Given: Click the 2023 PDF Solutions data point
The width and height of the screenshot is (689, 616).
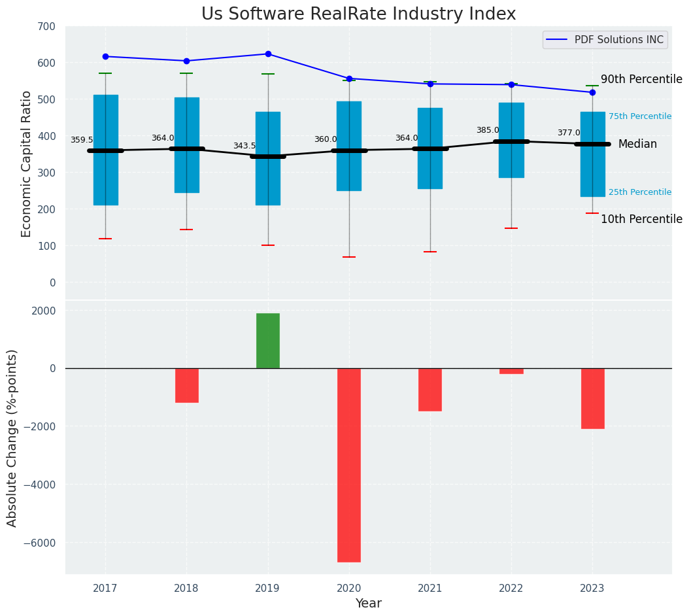Looking at the screenshot, I should pyautogui.click(x=592, y=92).
